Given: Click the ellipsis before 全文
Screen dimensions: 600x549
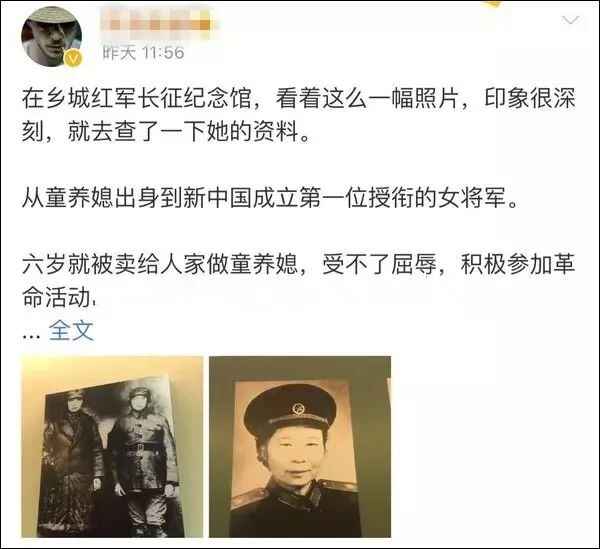Looking at the screenshot, I should click(x=31, y=336).
